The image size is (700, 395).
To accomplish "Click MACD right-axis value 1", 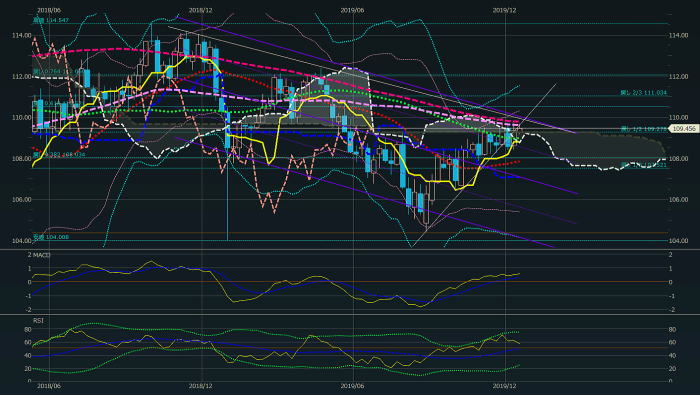I will pos(671,268).
